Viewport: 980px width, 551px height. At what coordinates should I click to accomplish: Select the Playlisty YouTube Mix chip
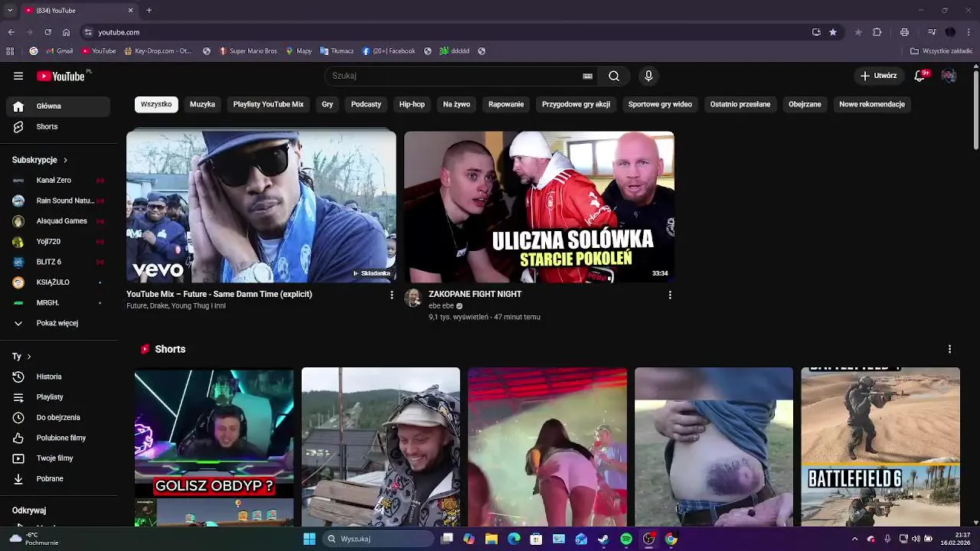click(269, 104)
